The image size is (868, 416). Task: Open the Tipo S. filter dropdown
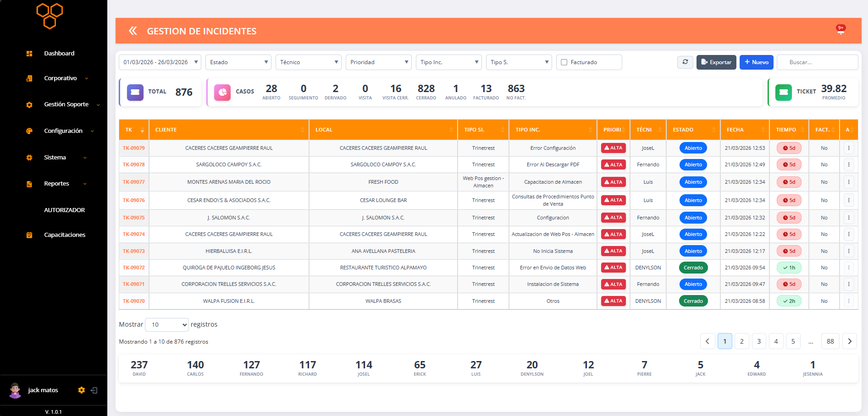point(519,62)
